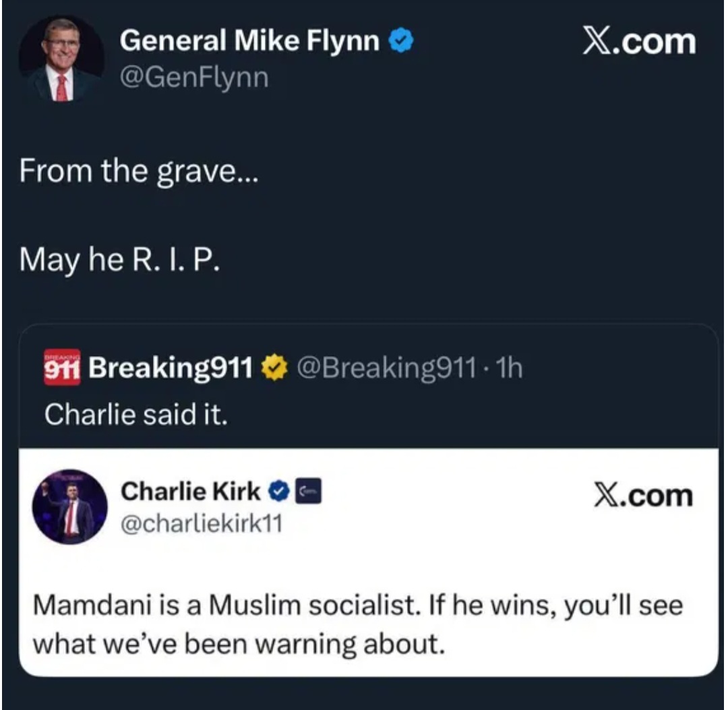
Task: Click the Breaking911 red logo avatar
Action: click(x=62, y=367)
